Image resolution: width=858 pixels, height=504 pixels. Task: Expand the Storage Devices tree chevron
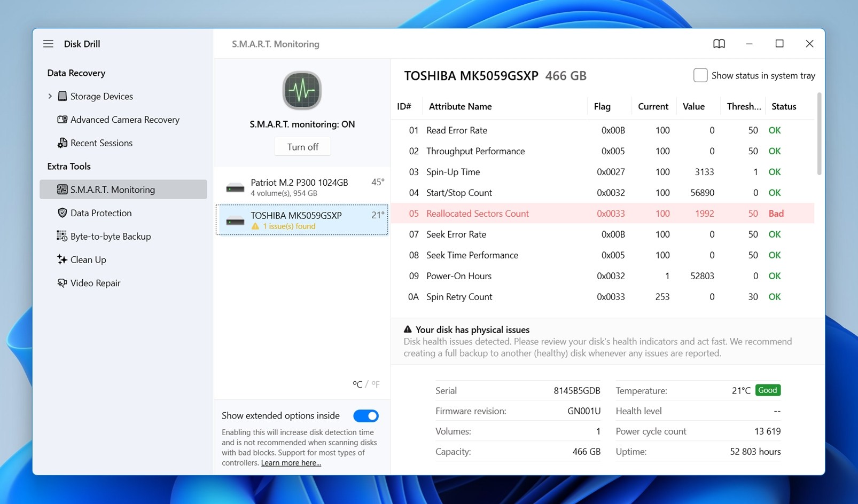tap(50, 96)
